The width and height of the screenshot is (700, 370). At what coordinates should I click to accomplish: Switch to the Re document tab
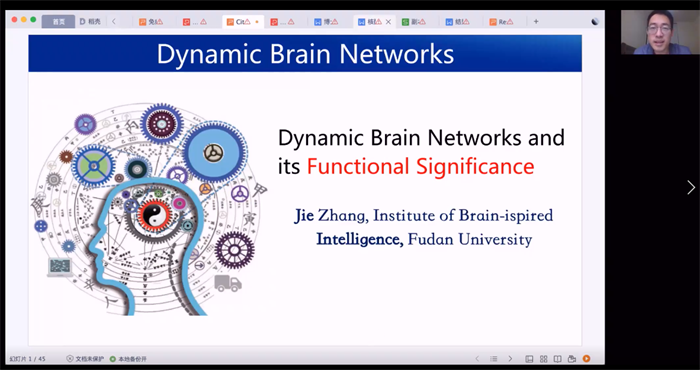[x=501, y=21]
